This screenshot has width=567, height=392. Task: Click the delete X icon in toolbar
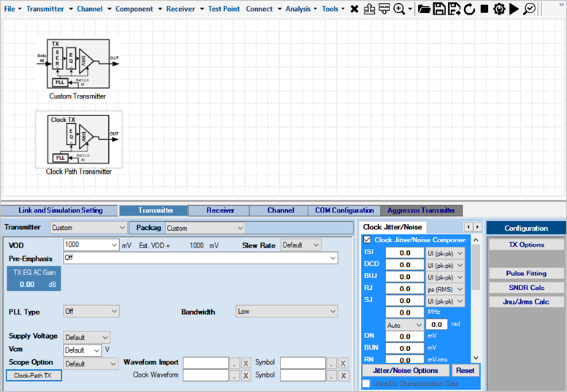pos(354,9)
